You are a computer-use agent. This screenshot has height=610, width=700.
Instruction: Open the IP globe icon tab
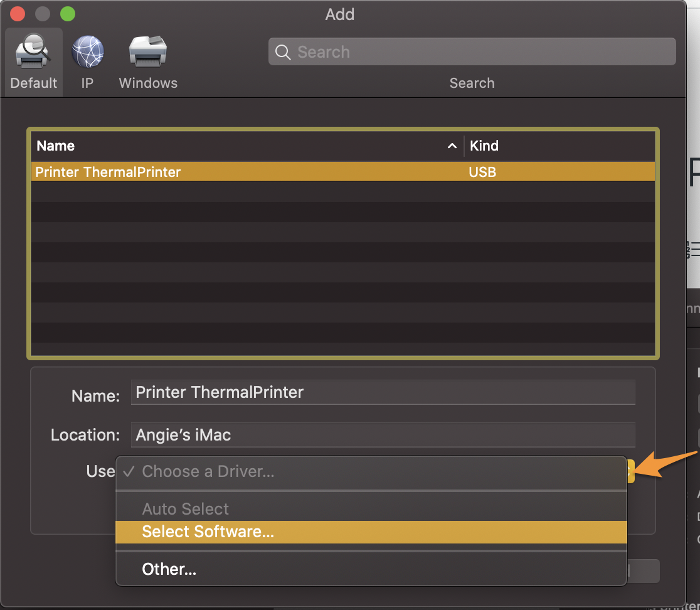click(x=87, y=53)
